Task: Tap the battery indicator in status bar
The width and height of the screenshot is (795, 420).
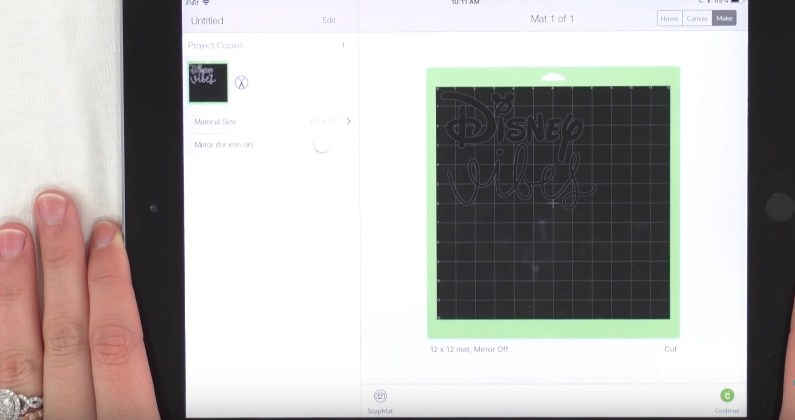Action: 735,2
